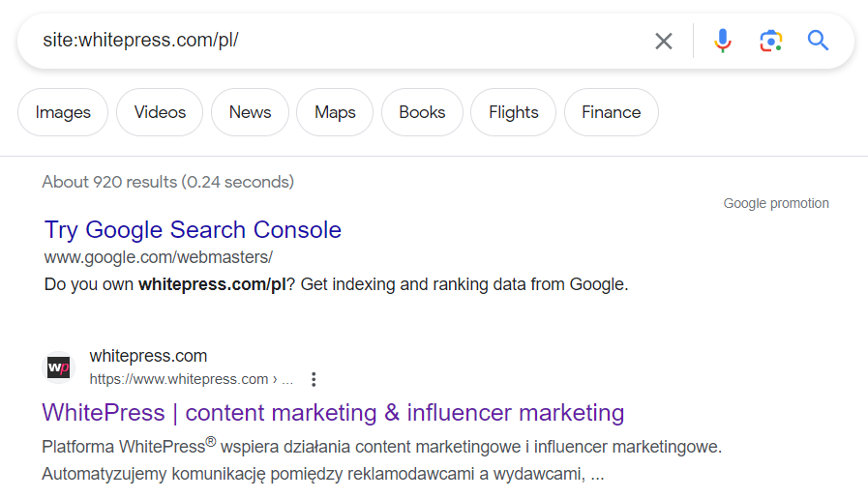Click the www.google.com/webmasters/ URL
868x499 pixels.
[x=159, y=257]
